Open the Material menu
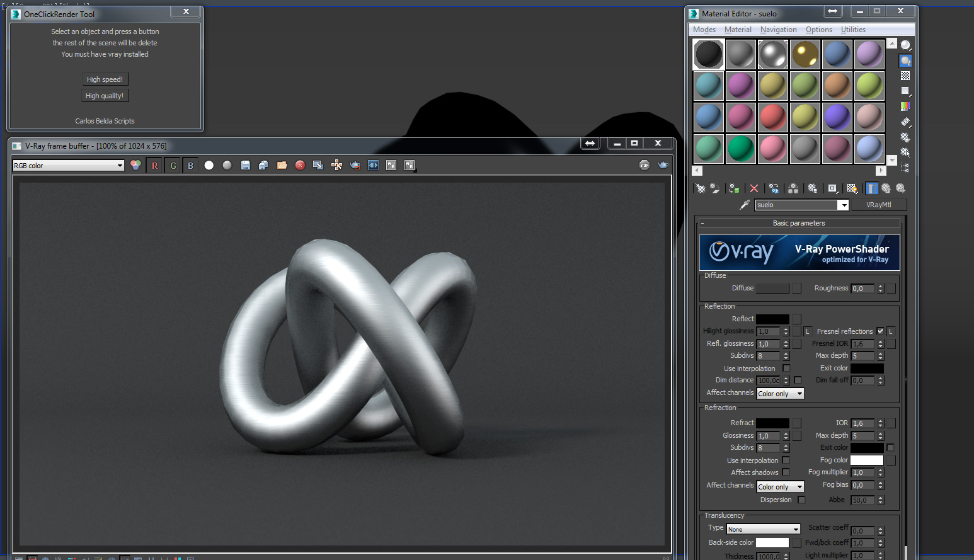Image resolution: width=974 pixels, height=560 pixels. 738,29
